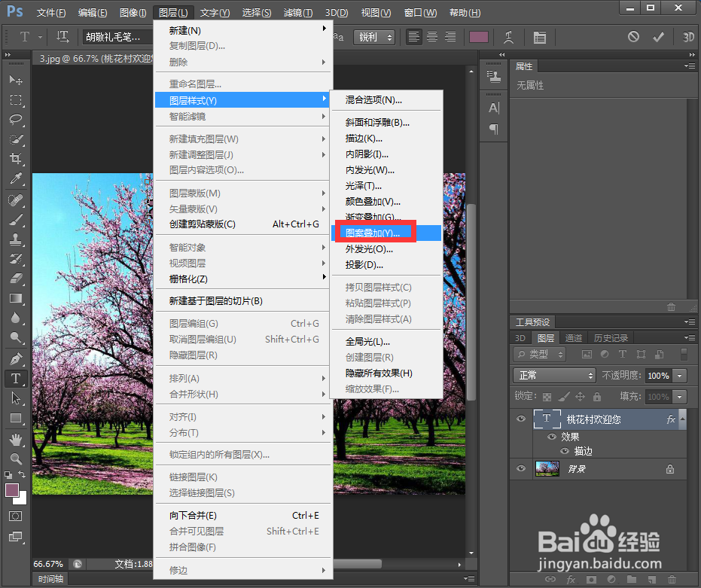Open the blend mode dropdown showing 正常
Screen dimensions: 701x588
tap(553, 374)
